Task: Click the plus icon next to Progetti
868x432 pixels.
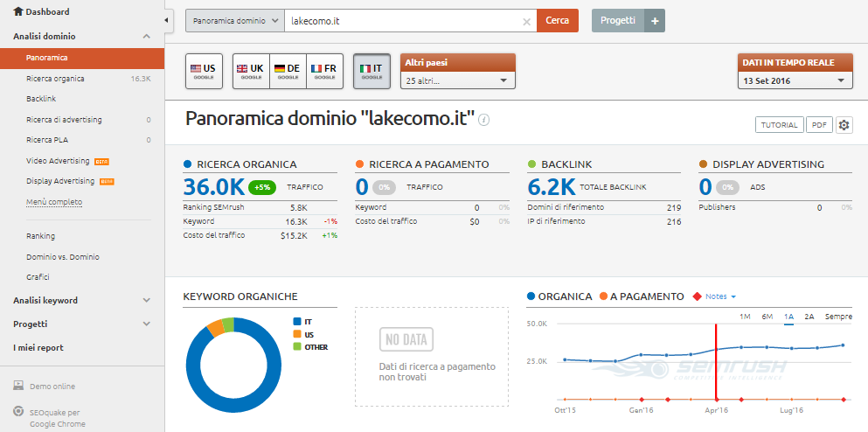Action: point(655,20)
